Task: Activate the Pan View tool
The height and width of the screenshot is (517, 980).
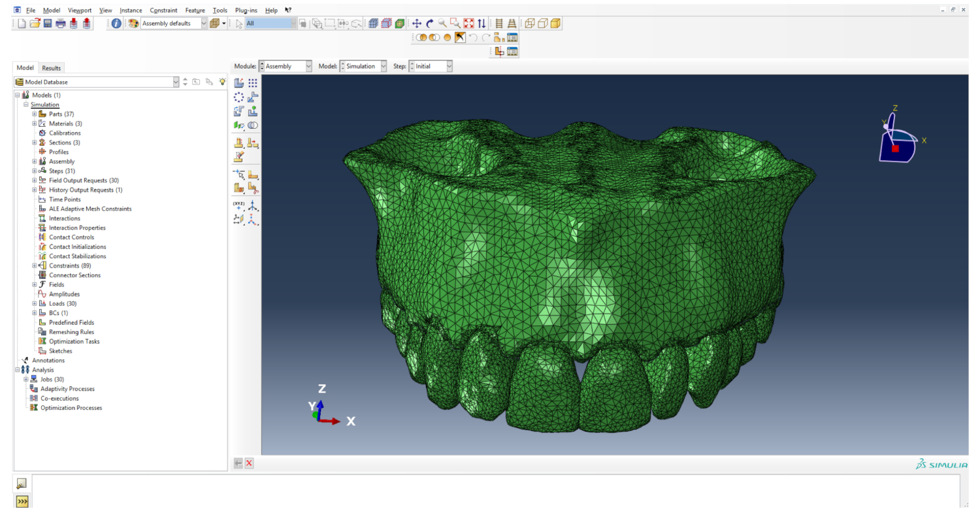Action: (x=417, y=24)
